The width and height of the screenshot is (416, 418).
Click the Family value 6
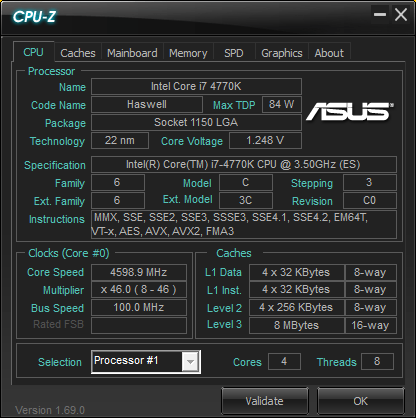pyautogui.click(x=118, y=182)
